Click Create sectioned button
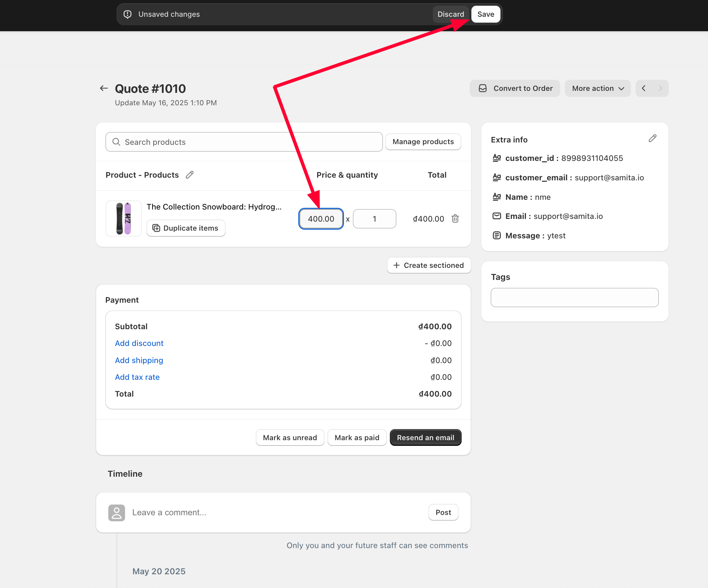Screen dimensions: 708x588 click(x=429, y=266)
